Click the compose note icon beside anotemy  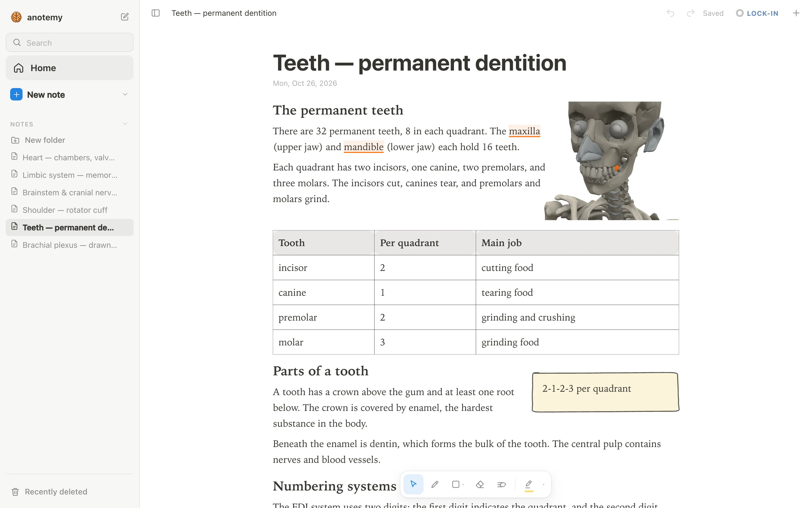(x=125, y=17)
